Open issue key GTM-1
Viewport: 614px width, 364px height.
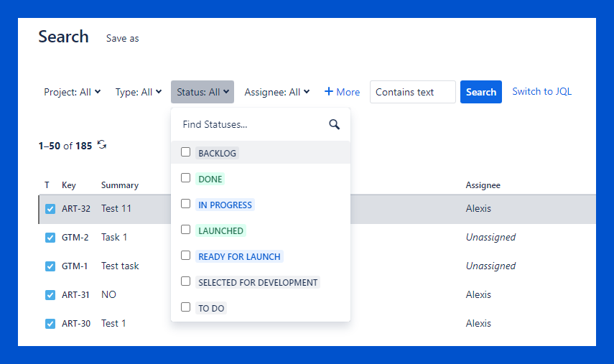pyautogui.click(x=75, y=266)
